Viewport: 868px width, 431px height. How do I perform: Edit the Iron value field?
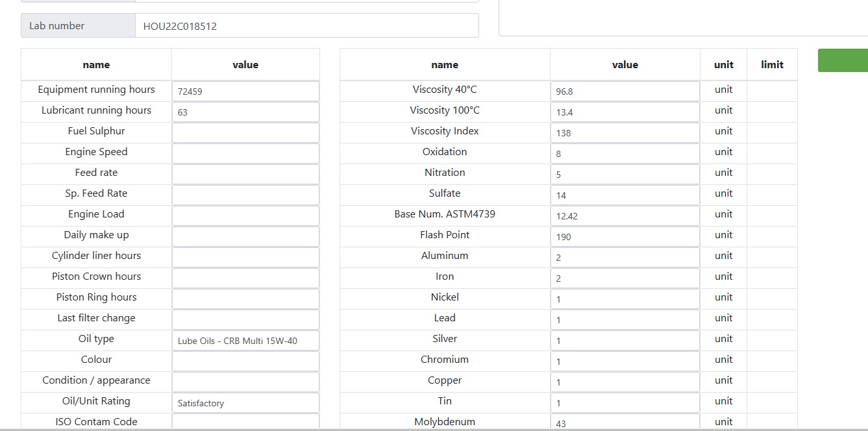point(625,278)
